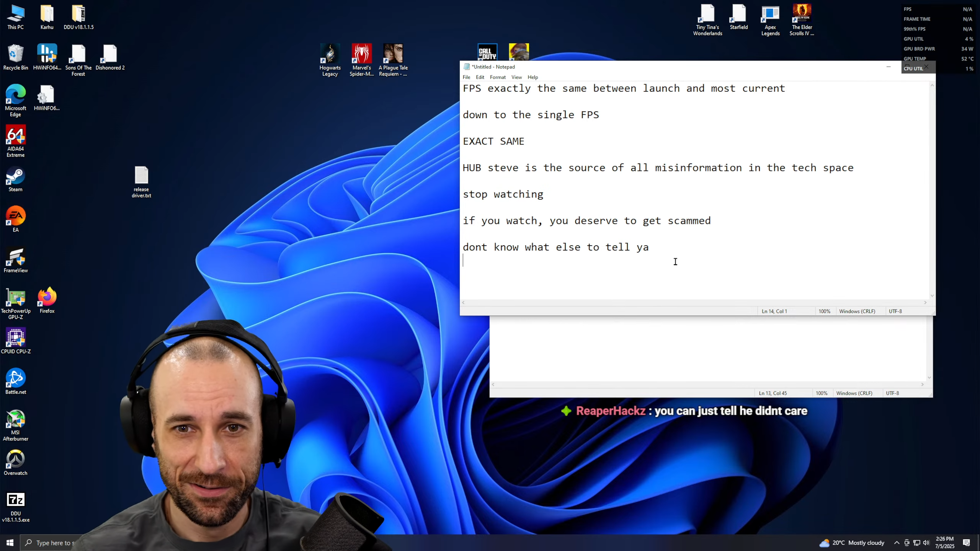The height and width of the screenshot is (551, 980).
Task: Open Tiny Tina's Wonderlands shortcut
Action: [x=707, y=20]
